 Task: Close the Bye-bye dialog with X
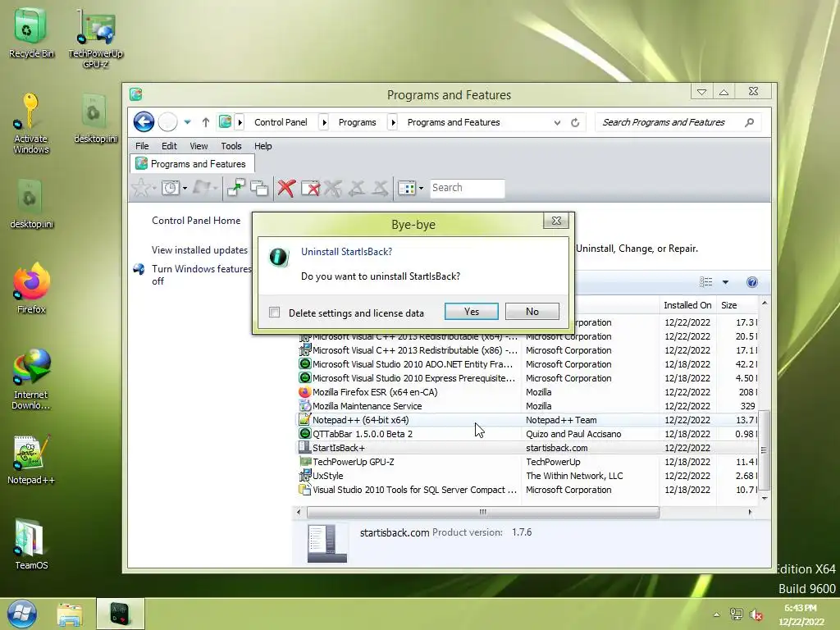556,221
